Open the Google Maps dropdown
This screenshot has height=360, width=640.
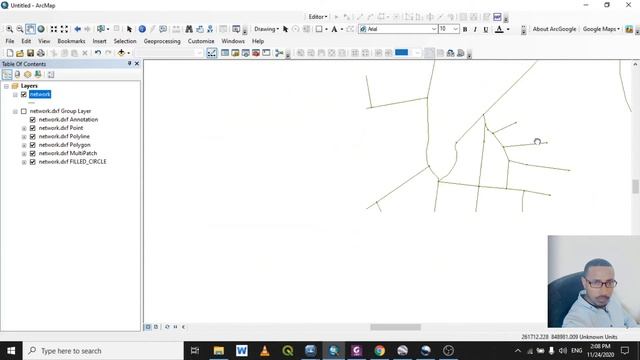(x=601, y=29)
